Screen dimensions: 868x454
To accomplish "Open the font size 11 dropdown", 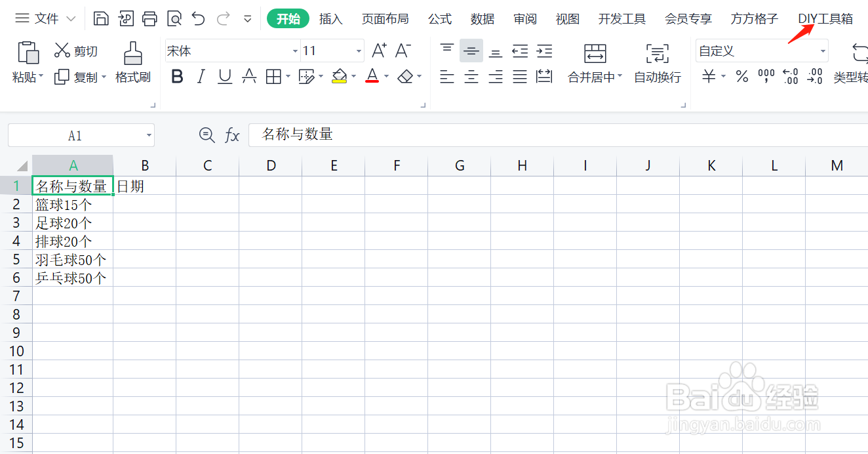I will point(359,51).
